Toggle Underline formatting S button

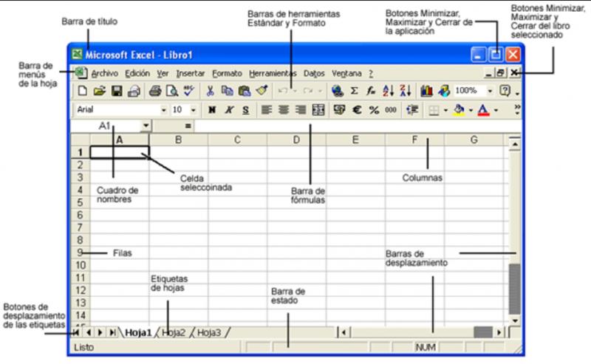point(246,110)
